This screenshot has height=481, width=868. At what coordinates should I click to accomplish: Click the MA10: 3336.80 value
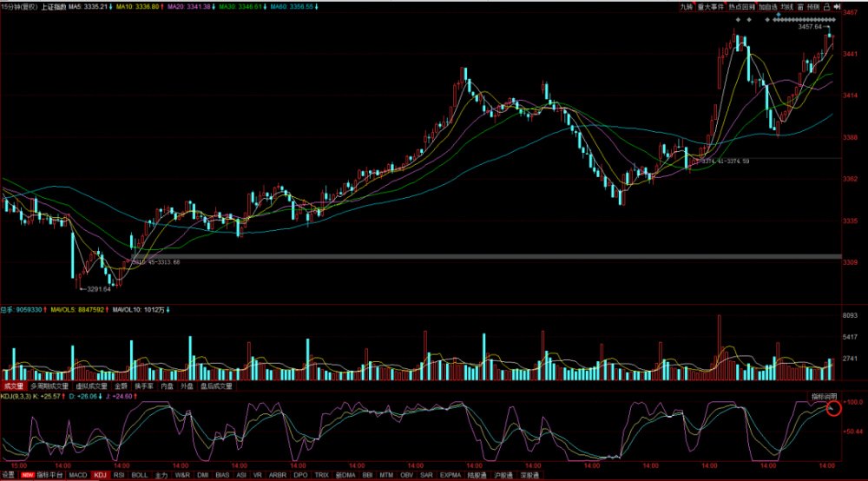click(x=140, y=7)
